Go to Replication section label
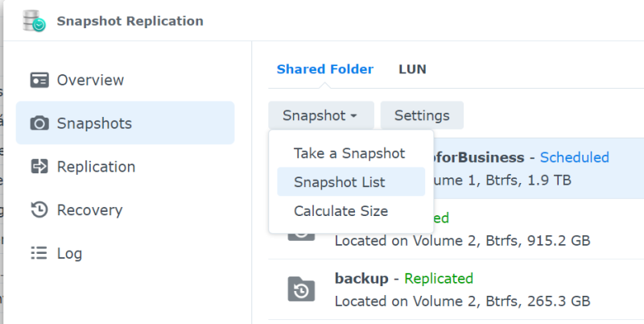This screenshot has height=324, width=644. (96, 167)
